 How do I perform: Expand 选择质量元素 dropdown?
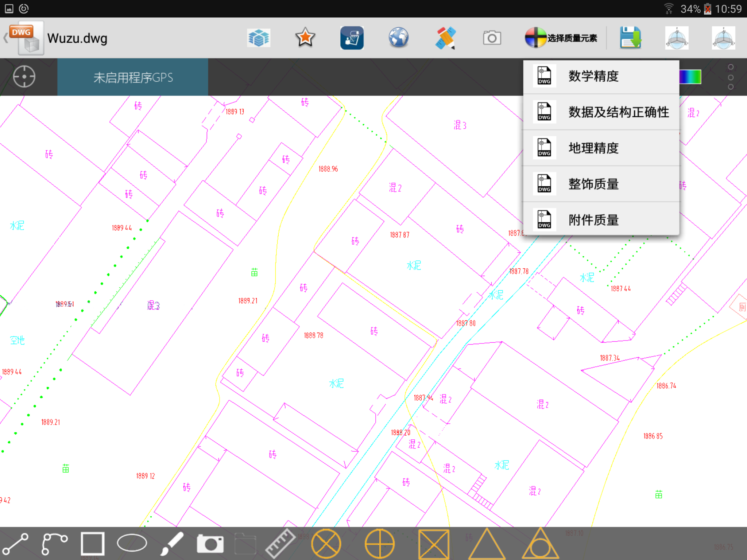point(561,38)
